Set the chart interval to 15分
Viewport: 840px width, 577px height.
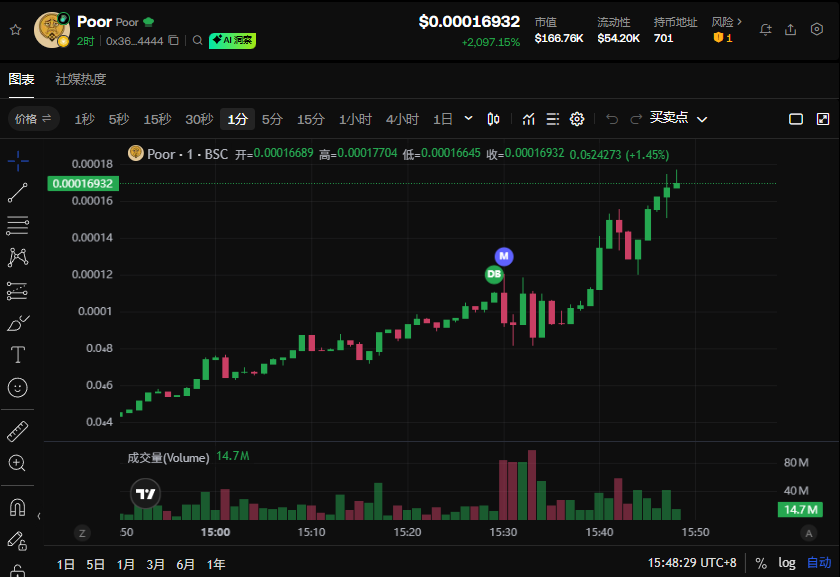coord(311,119)
